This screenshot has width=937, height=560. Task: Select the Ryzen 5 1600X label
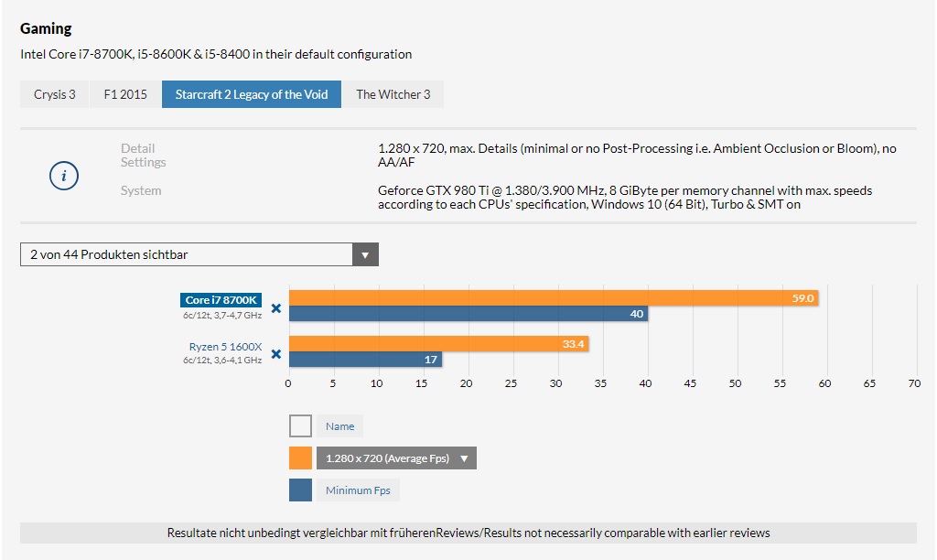pos(225,347)
